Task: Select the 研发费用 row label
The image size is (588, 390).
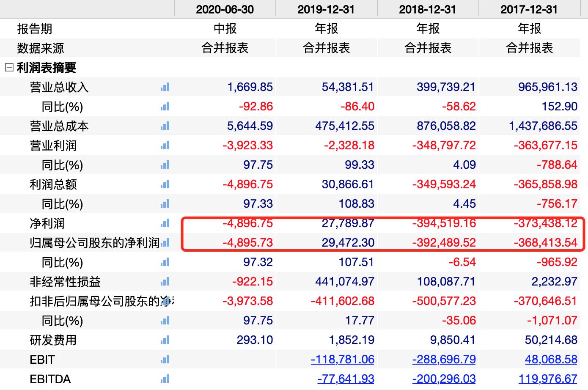Action: (x=53, y=340)
